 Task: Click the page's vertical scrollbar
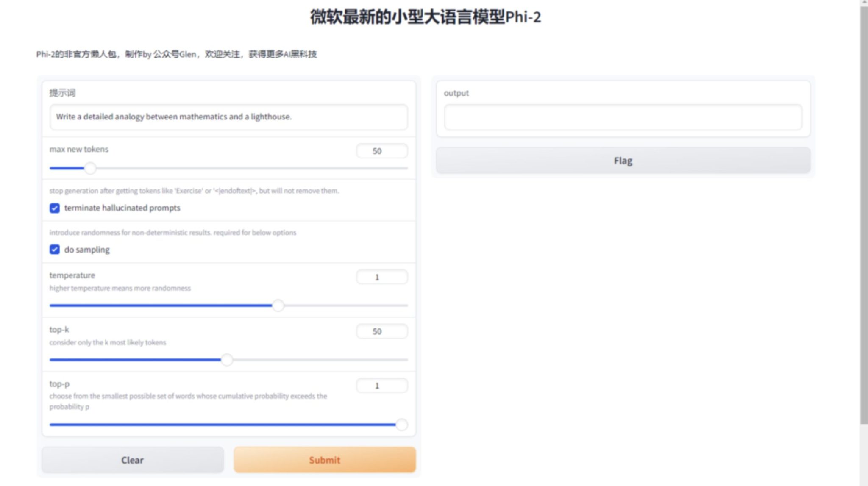[x=863, y=212]
